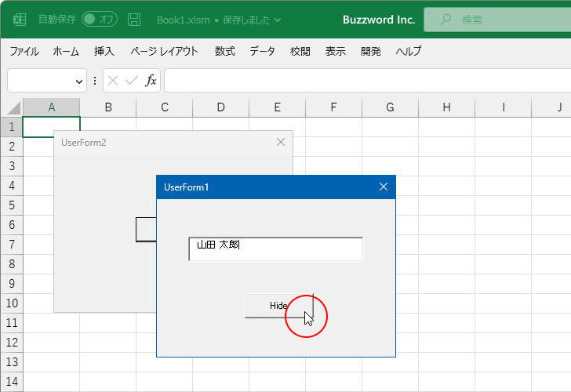Select column A header
The image size is (571, 392).
[x=51, y=107]
